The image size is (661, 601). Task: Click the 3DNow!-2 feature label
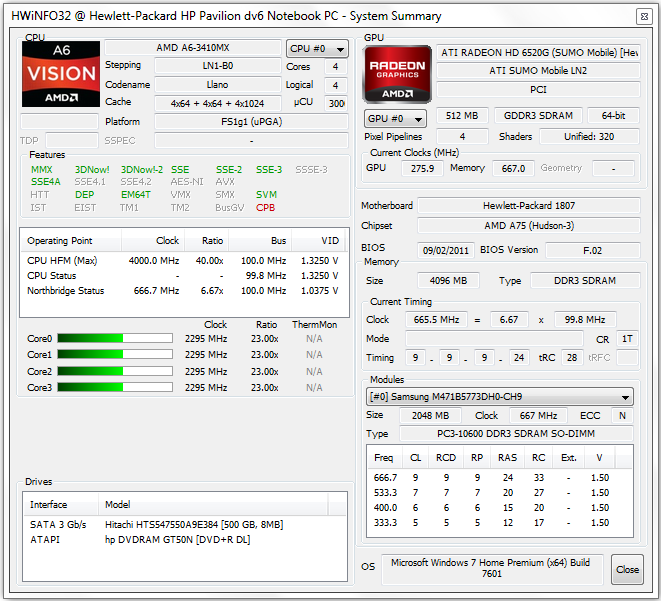[x=142, y=170]
